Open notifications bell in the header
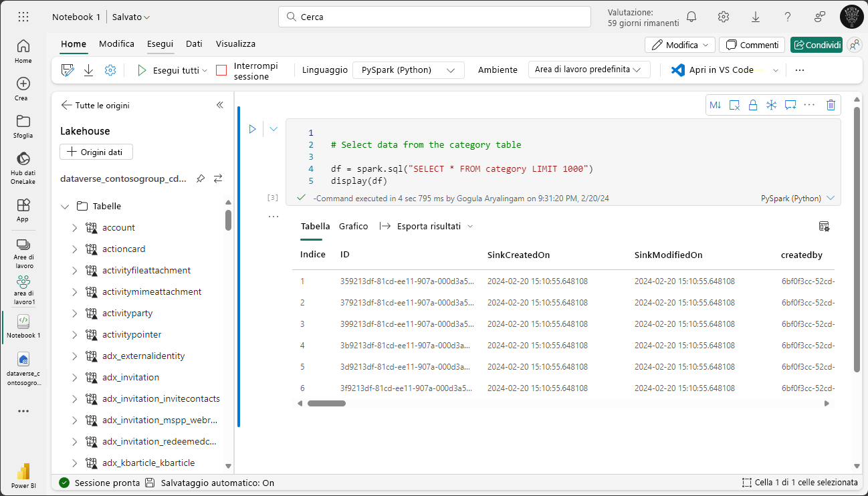This screenshot has height=496, width=868. point(691,17)
